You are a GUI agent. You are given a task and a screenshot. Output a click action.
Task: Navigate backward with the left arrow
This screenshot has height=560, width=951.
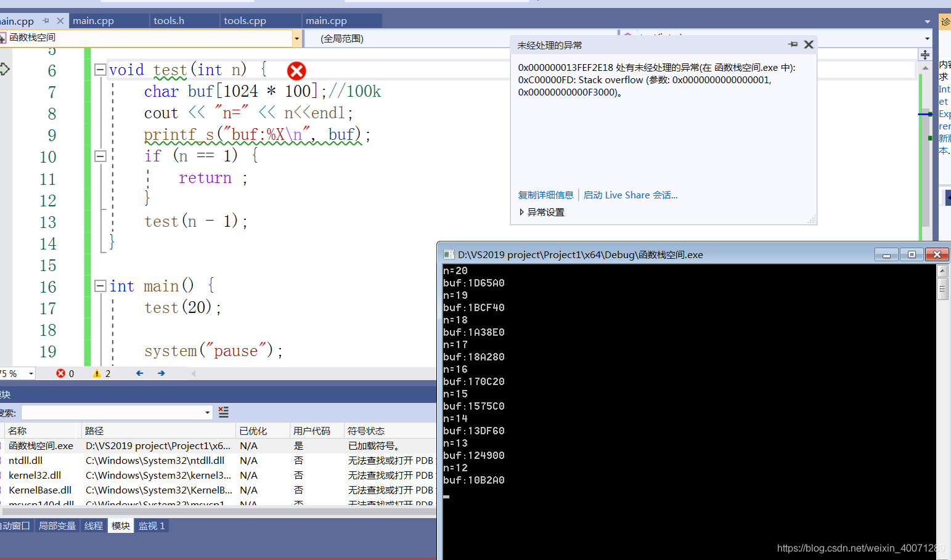pyautogui.click(x=140, y=373)
